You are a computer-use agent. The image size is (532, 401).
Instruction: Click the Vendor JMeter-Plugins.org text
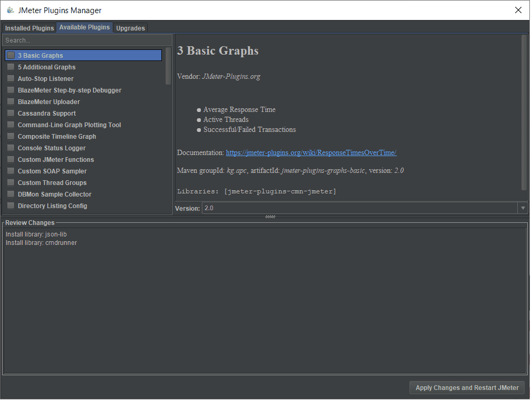click(x=220, y=76)
